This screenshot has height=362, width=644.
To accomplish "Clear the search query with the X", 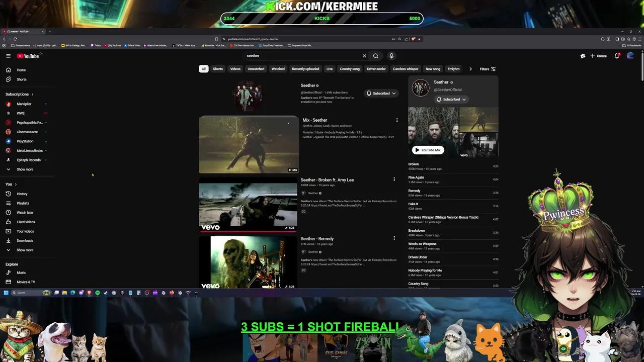I will (364, 56).
